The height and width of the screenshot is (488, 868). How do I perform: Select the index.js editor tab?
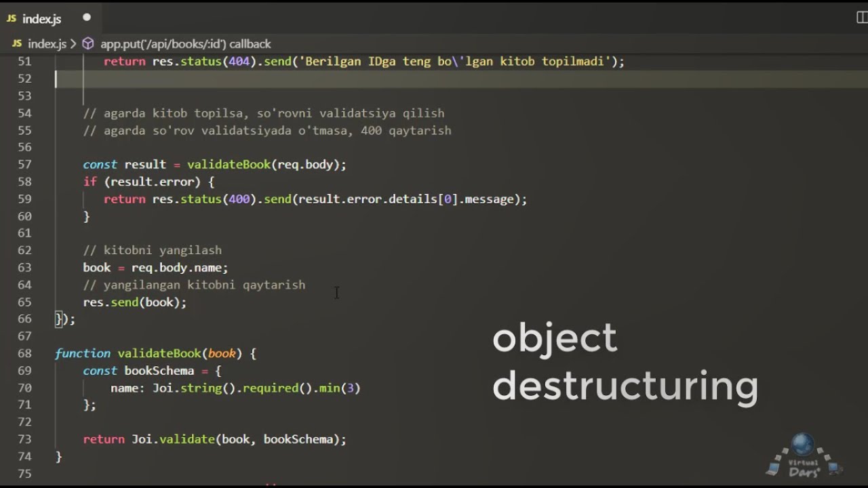pos(51,18)
